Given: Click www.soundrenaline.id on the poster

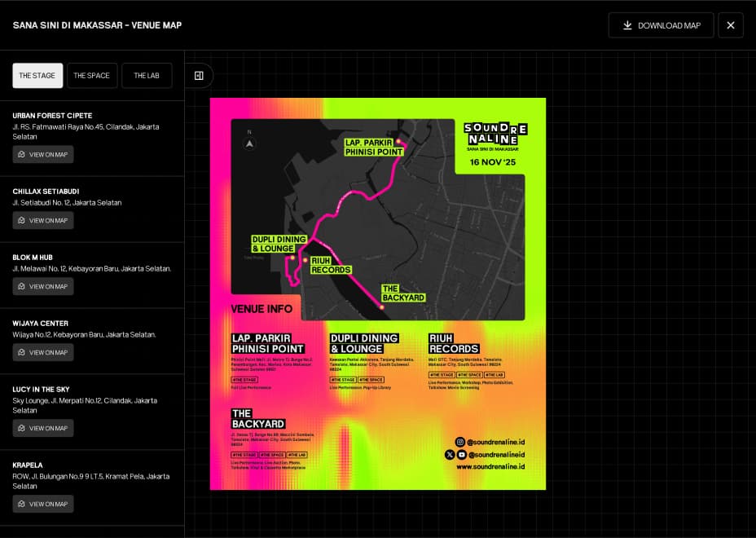Looking at the screenshot, I should click(x=490, y=466).
